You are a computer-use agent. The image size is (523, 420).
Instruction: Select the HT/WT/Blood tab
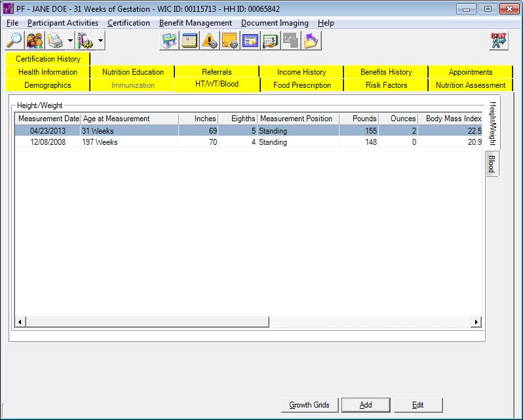(x=217, y=84)
